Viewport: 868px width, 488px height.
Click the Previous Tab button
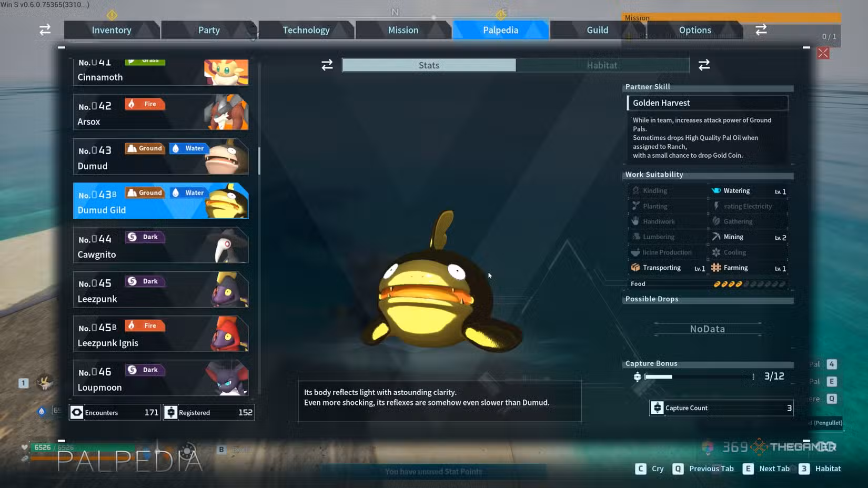703,469
